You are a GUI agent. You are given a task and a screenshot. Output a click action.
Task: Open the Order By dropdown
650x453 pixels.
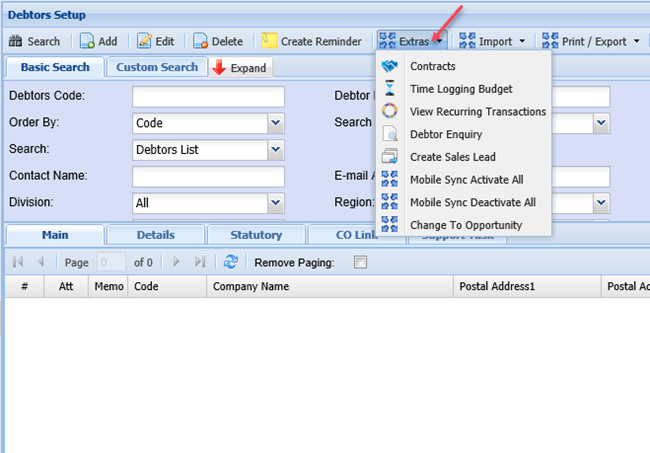point(275,123)
